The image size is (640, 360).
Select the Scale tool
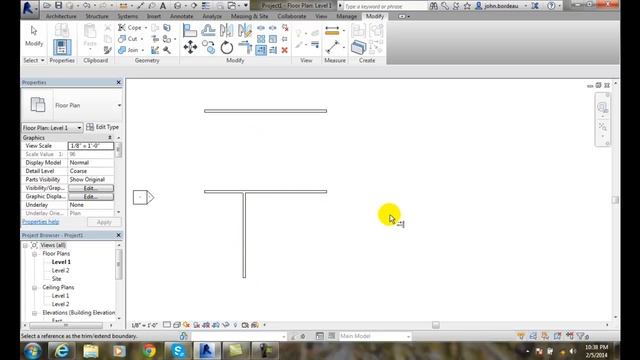[273, 39]
